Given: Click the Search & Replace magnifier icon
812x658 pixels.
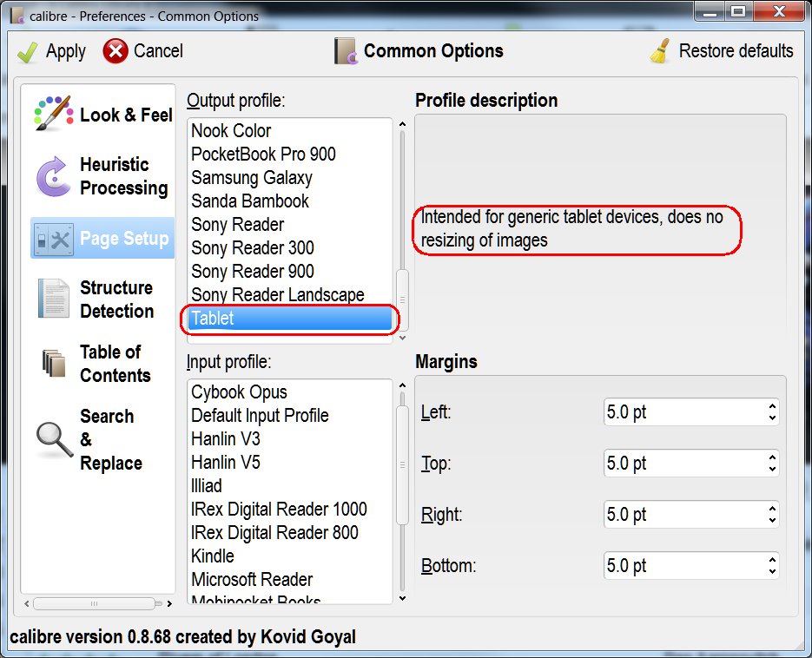Looking at the screenshot, I should tap(55, 440).
